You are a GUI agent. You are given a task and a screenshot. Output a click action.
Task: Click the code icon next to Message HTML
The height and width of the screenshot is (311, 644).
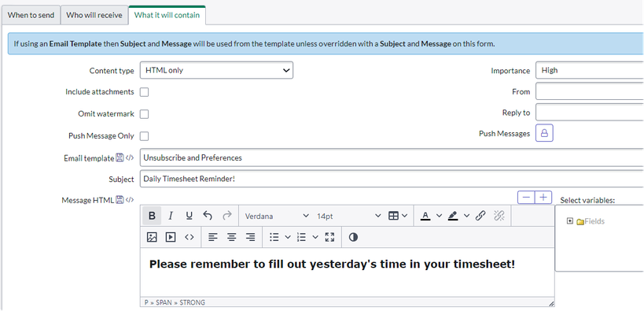130,200
